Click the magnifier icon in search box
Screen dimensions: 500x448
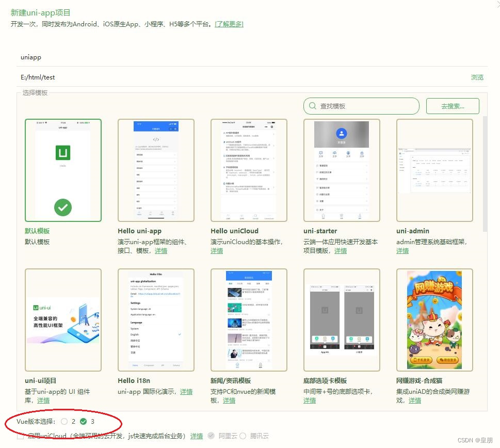pos(312,105)
